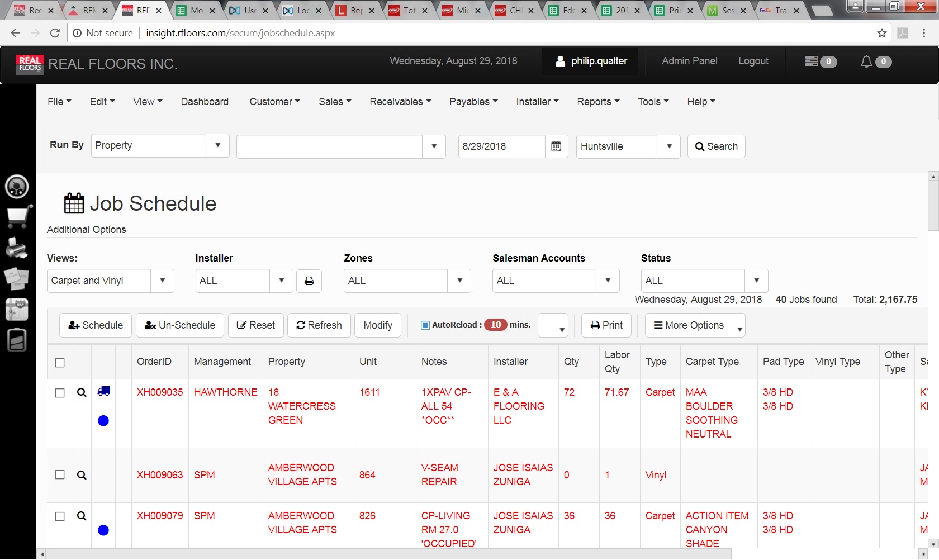Open the map icon in left sidebar
Viewport: 939px width, 560px height.
tap(17, 309)
